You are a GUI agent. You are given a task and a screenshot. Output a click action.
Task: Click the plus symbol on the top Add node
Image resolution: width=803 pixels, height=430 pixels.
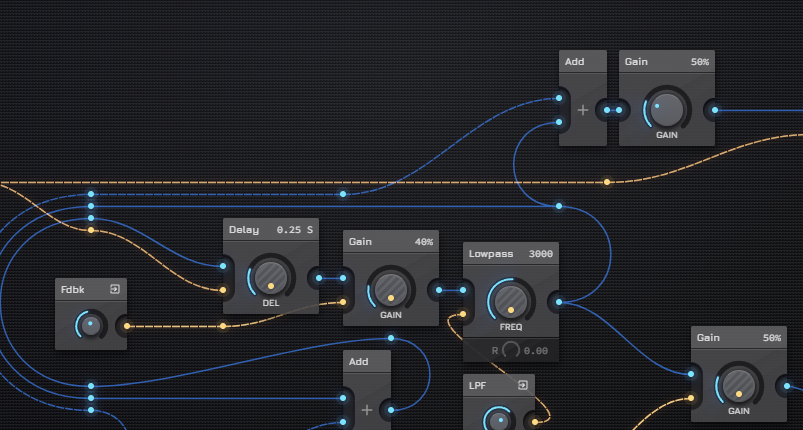point(583,110)
